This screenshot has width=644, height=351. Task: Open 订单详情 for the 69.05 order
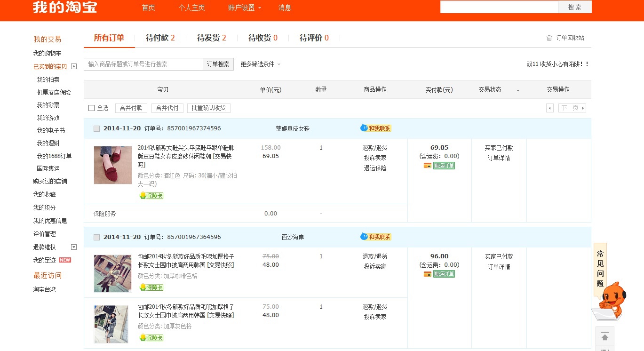pyautogui.click(x=499, y=158)
